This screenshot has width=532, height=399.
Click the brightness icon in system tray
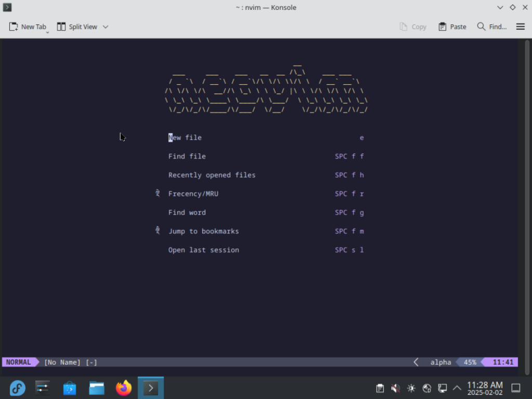click(x=411, y=388)
